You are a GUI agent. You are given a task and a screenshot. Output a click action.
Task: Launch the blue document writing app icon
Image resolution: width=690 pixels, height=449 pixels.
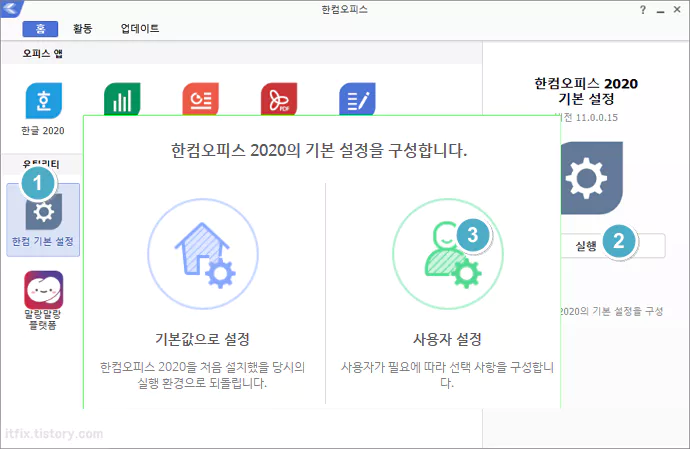pyautogui.click(x=357, y=99)
